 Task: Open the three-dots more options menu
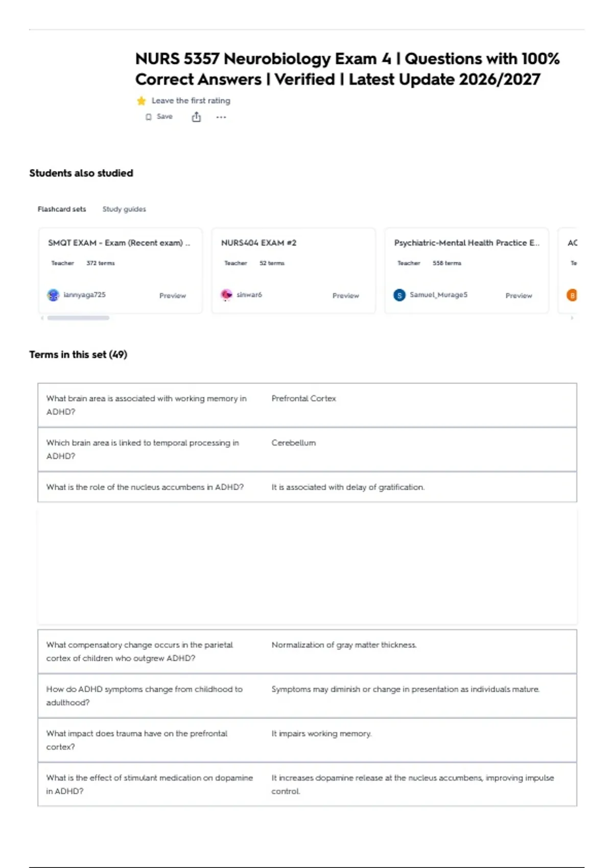tap(221, 117)
